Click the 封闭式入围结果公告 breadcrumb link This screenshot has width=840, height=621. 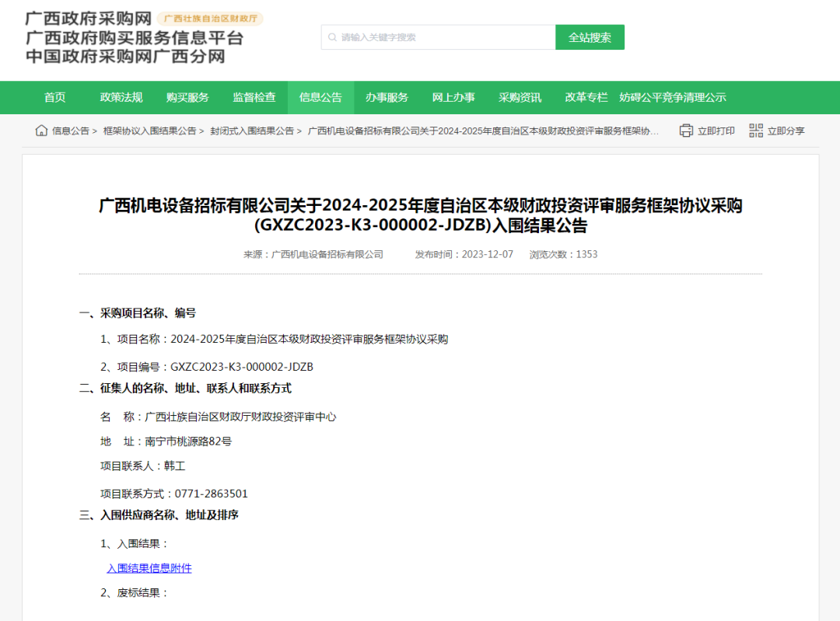pos(252,131)
